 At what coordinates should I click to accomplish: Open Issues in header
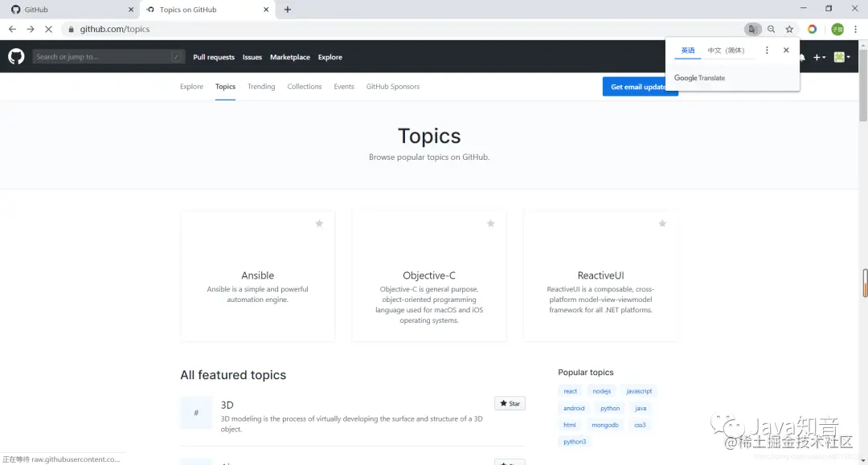click(x=252, y=57)
